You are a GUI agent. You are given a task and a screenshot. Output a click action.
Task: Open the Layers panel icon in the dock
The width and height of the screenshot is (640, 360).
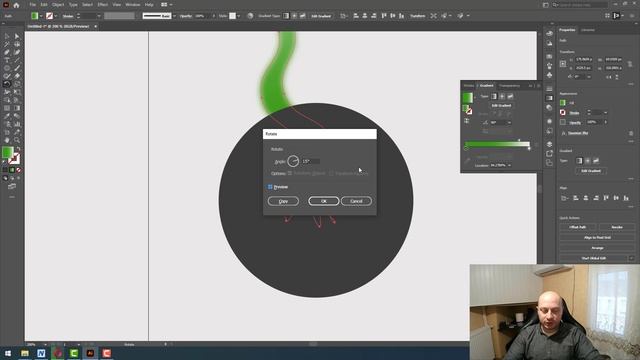coord(549,144)
